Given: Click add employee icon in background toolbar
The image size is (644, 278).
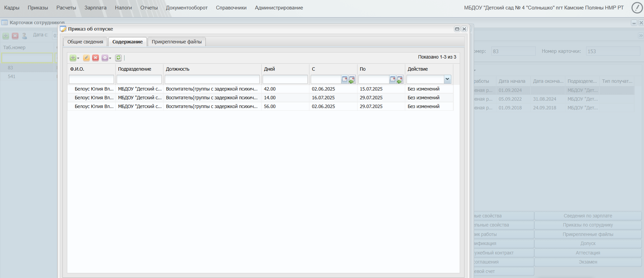Looking at the screenshot, I should tap(6, 36).
